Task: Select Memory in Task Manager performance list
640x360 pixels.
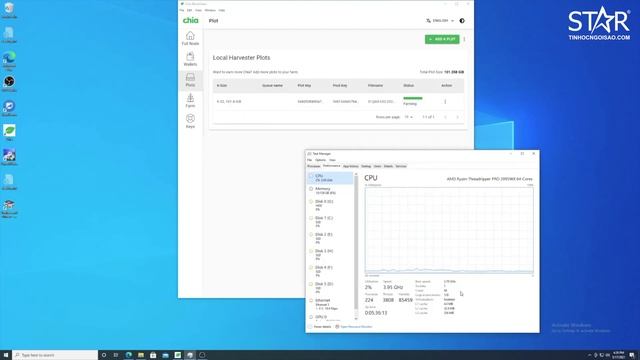Action: point(330,191)
